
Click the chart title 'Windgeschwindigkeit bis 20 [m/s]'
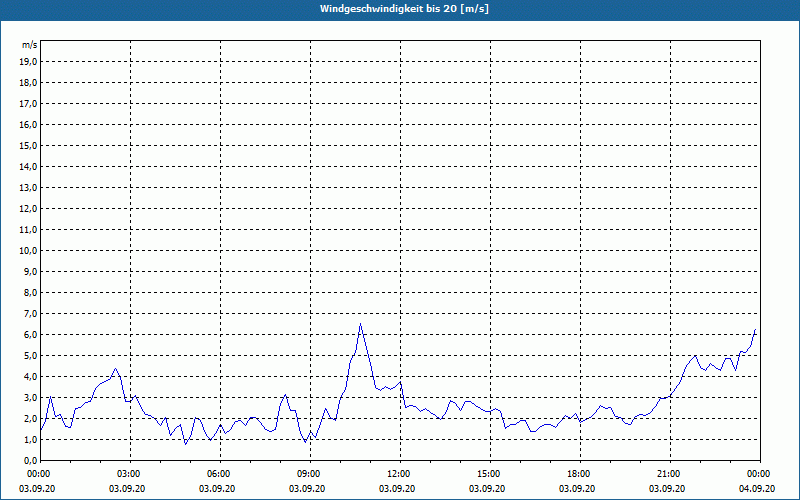(x=404, y=9)
